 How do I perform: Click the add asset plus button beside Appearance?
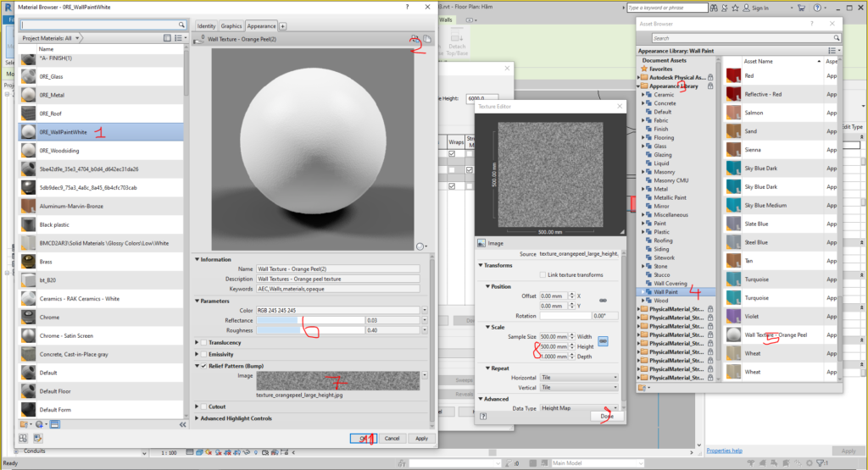(x=283, y=26)
